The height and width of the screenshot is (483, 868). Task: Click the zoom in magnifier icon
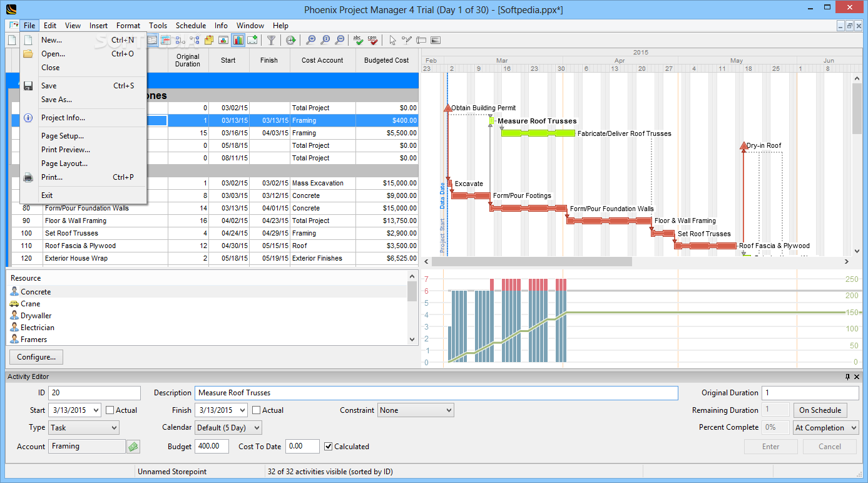click(x=311, y=40)
